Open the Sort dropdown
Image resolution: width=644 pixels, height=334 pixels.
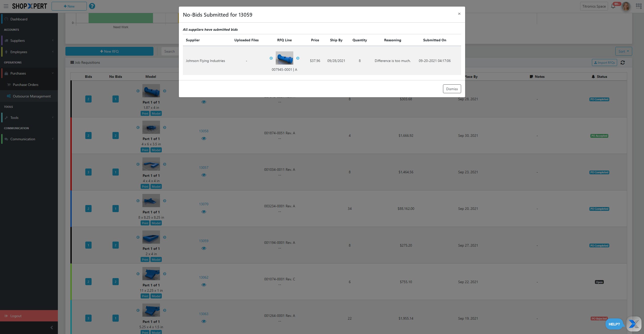623,51
